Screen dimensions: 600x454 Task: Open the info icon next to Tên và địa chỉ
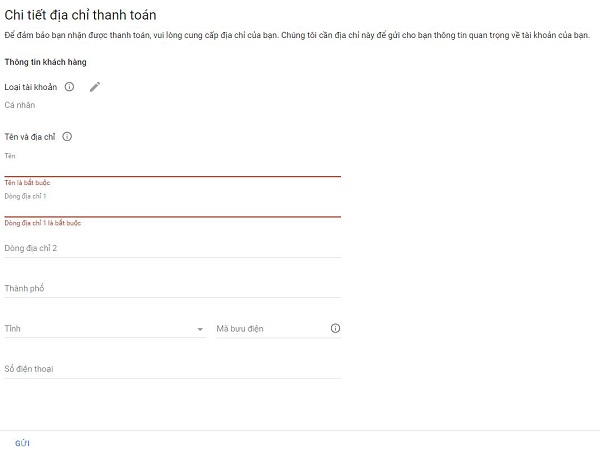(67, 137)
